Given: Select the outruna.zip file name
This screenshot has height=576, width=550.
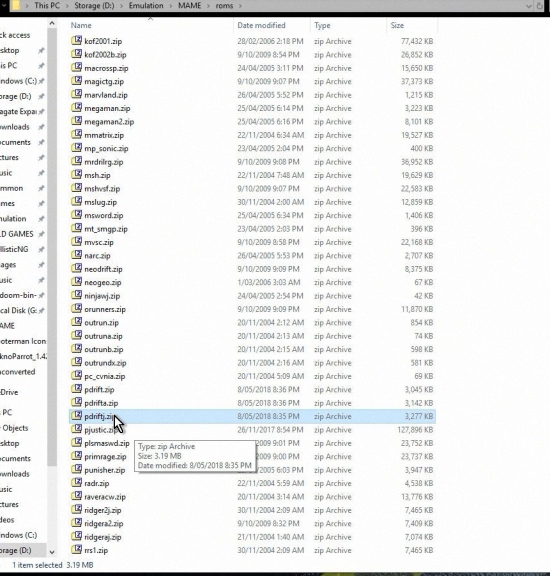Looking at the screenshot, I should coord(103,336).
